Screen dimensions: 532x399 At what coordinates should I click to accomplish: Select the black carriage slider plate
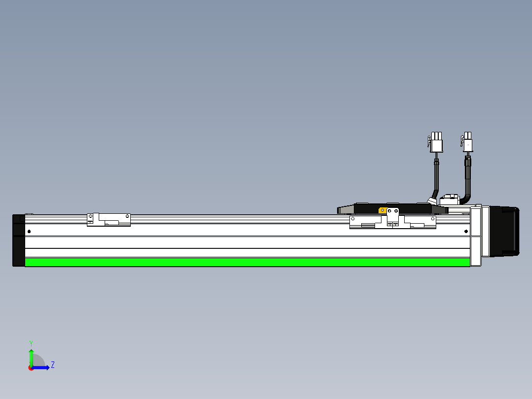click(392, 208)
